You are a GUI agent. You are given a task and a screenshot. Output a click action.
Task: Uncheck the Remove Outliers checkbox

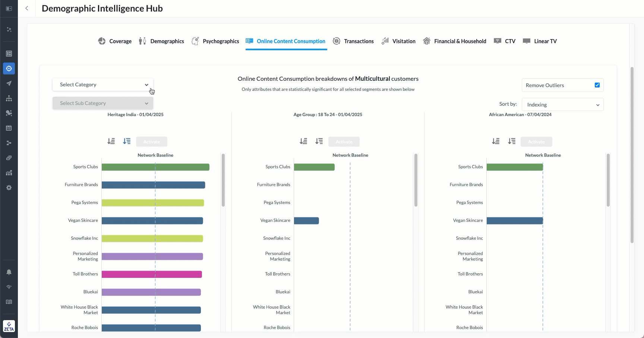pos(597,85)
